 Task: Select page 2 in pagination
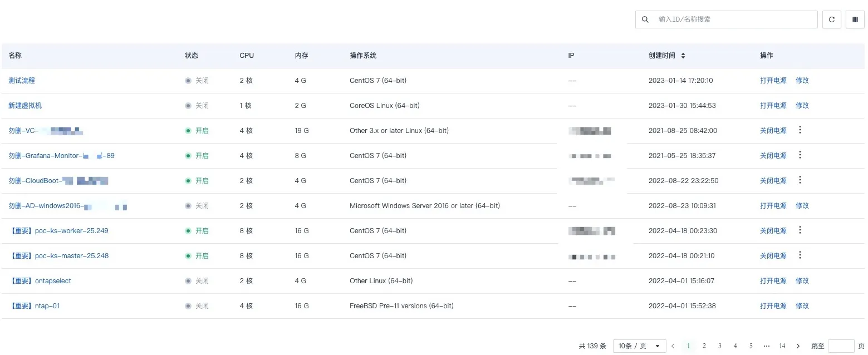pyautogui.click(x=704, y=346)
